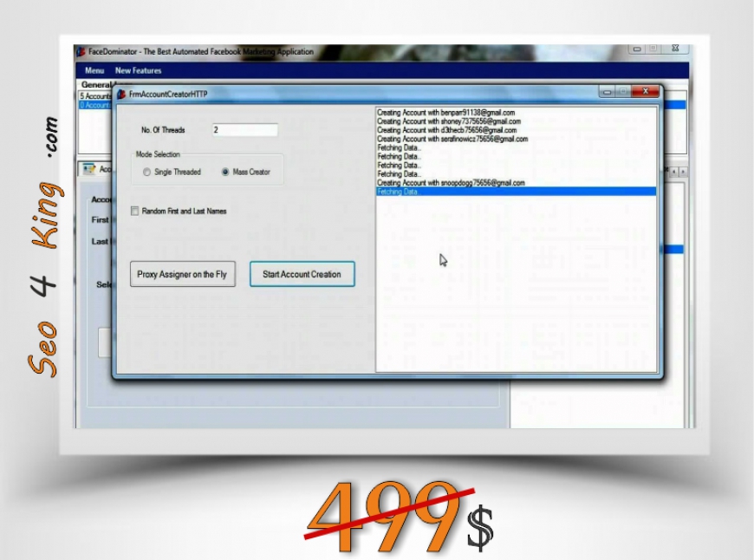Click the No. Of Threads input field
The image size is (754, 560).
click(x=245, y=130)
